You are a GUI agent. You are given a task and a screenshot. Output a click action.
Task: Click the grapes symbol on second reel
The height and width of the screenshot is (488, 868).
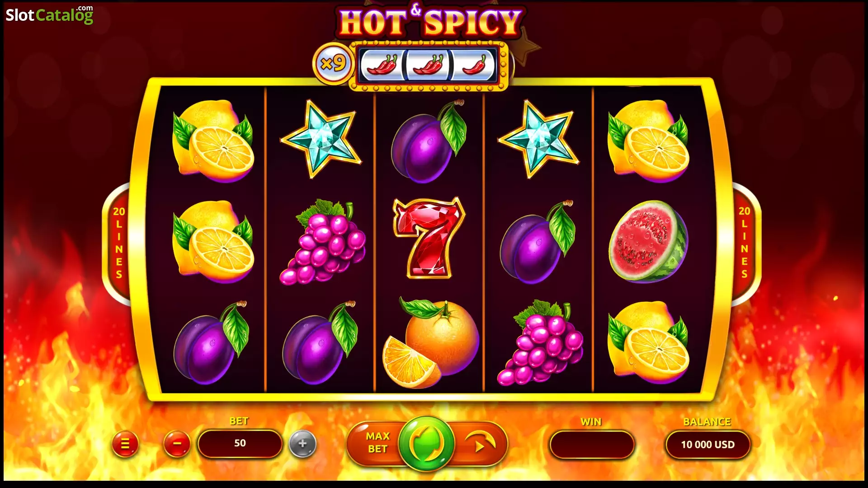click(322, 242)
